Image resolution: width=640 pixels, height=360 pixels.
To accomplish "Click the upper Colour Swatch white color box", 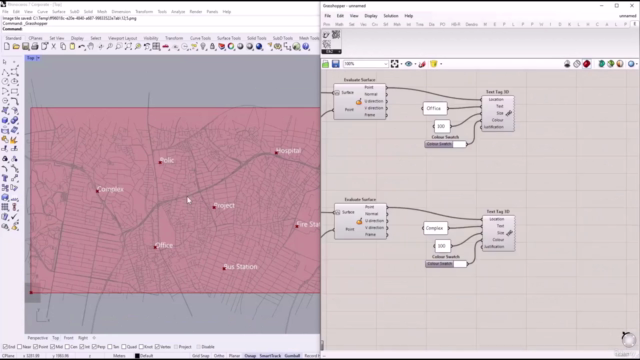I will 459,144.
